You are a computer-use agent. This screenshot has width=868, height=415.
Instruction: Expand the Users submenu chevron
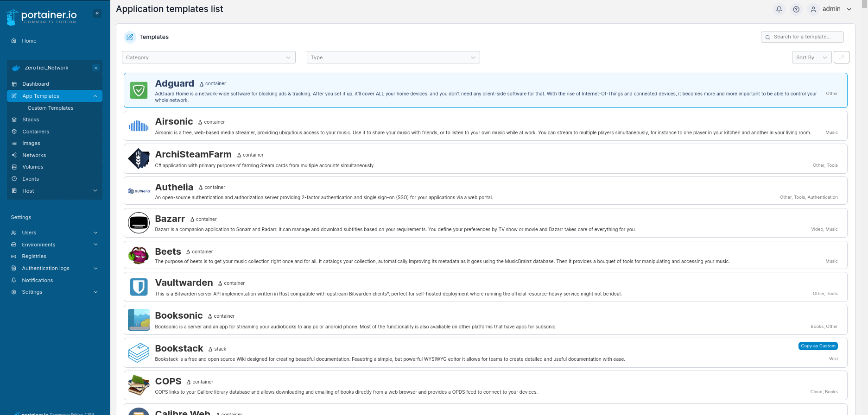(95, 233)
